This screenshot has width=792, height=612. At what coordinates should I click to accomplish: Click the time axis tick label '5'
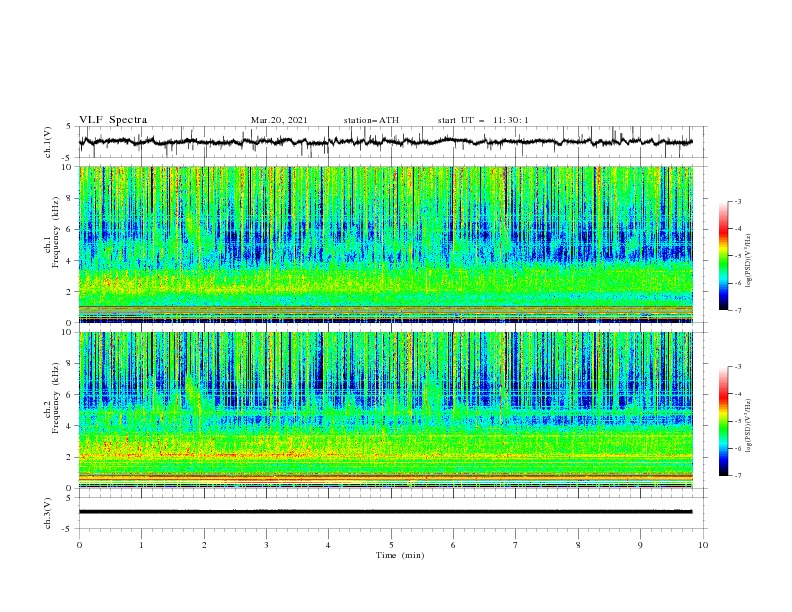pyautogui.click(x=391, y=545)
